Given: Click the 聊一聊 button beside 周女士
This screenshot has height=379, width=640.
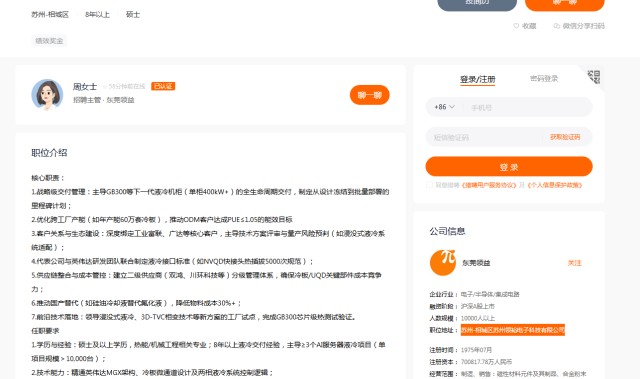Looking at the screenshot, I should [369, 95].
